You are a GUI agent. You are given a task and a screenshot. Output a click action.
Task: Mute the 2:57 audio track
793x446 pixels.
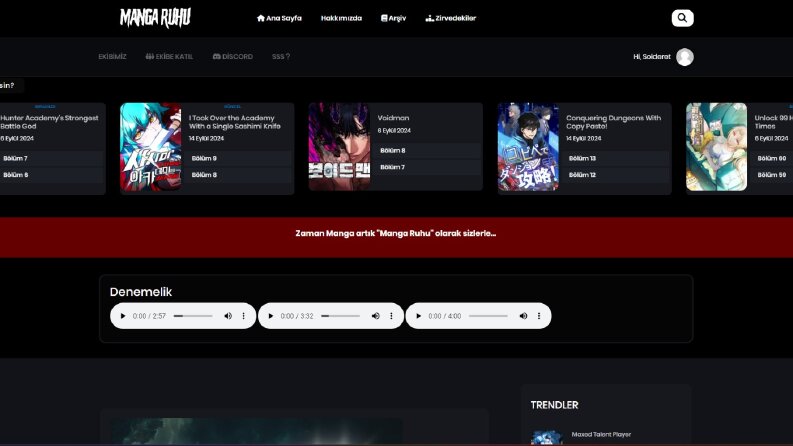pos(228,316)
